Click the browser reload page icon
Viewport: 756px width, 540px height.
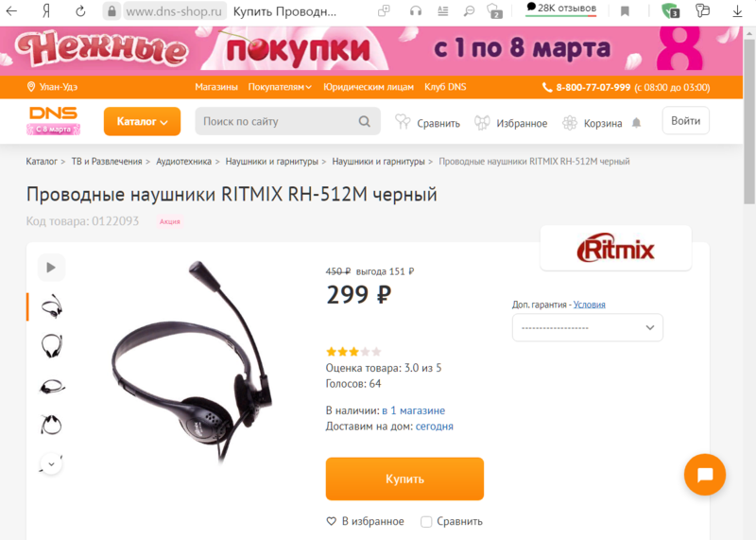click(80, 11)
